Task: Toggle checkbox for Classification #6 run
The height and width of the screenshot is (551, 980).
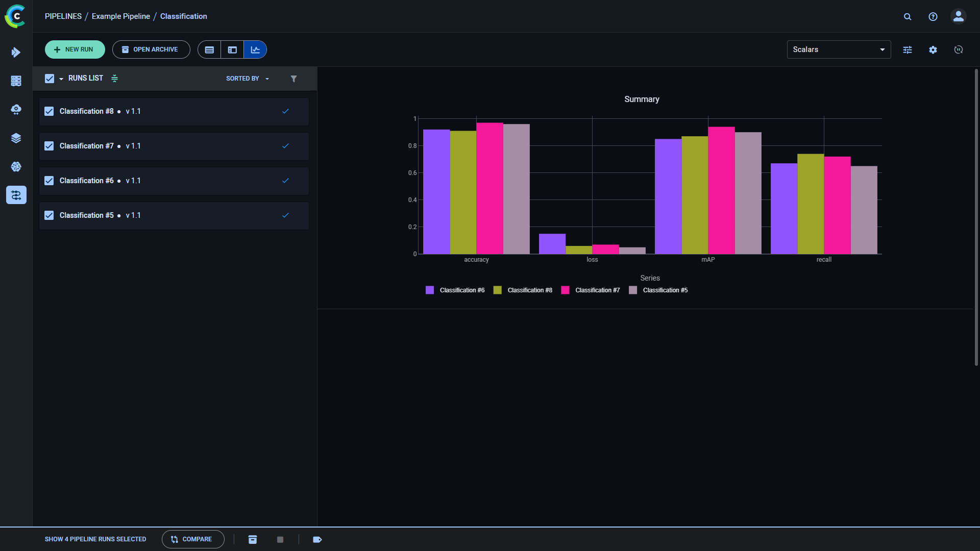Action: click(49, 180)
